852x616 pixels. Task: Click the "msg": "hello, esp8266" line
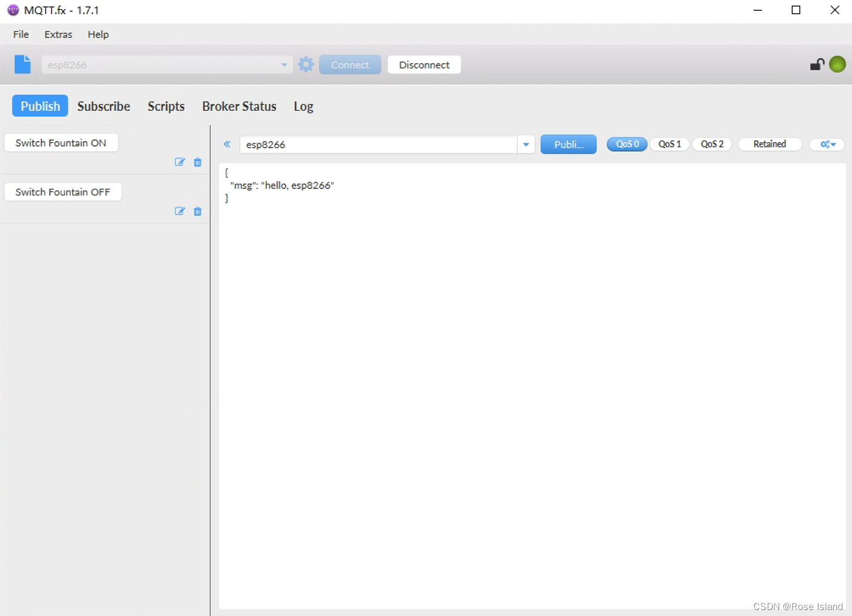(282, 185)
